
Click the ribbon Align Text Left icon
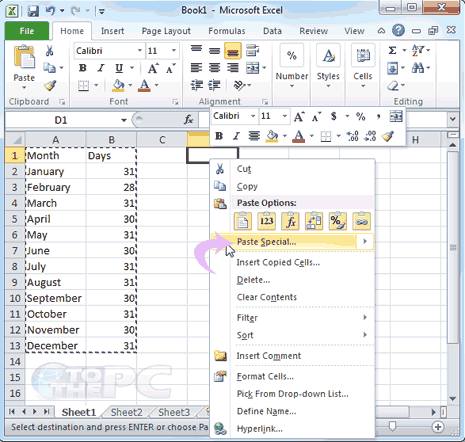click(196, 68)
